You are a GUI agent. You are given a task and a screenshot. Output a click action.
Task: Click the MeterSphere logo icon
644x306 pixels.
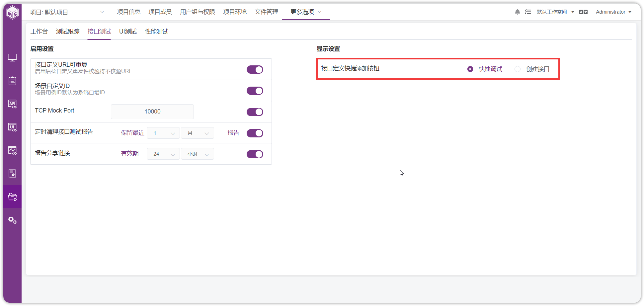[x=13, y=13]
